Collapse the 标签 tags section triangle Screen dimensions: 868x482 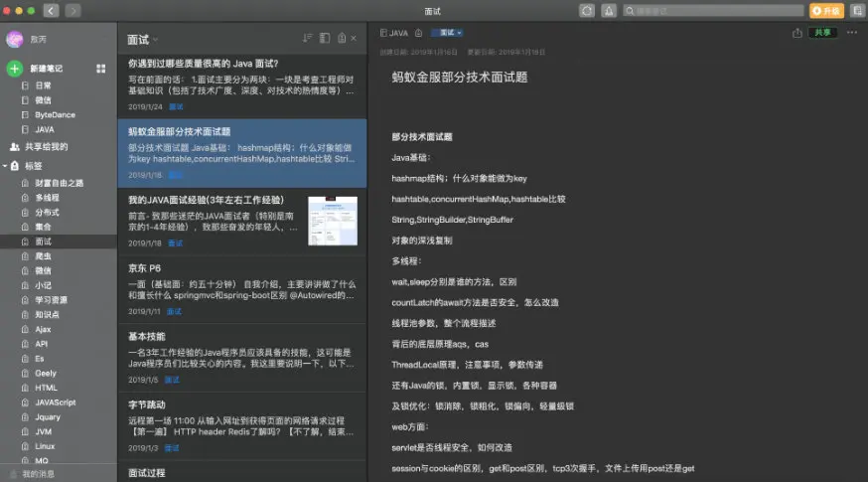(5, 166)
